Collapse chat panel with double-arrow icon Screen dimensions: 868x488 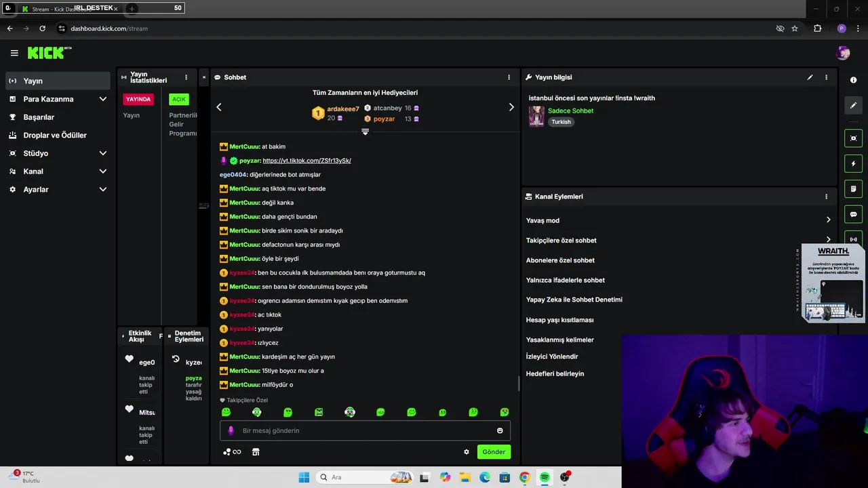pyautogui.click(x=203, y=77)
